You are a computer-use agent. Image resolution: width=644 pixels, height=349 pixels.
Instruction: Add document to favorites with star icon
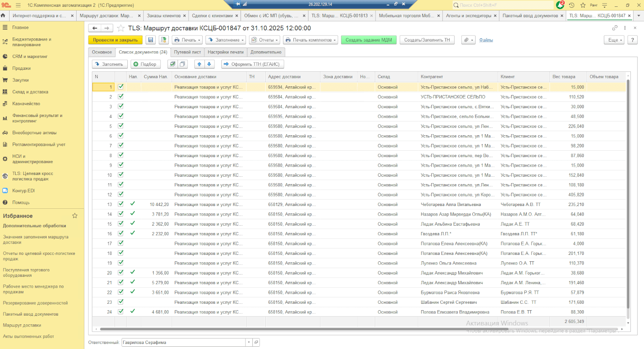[120, 28]
